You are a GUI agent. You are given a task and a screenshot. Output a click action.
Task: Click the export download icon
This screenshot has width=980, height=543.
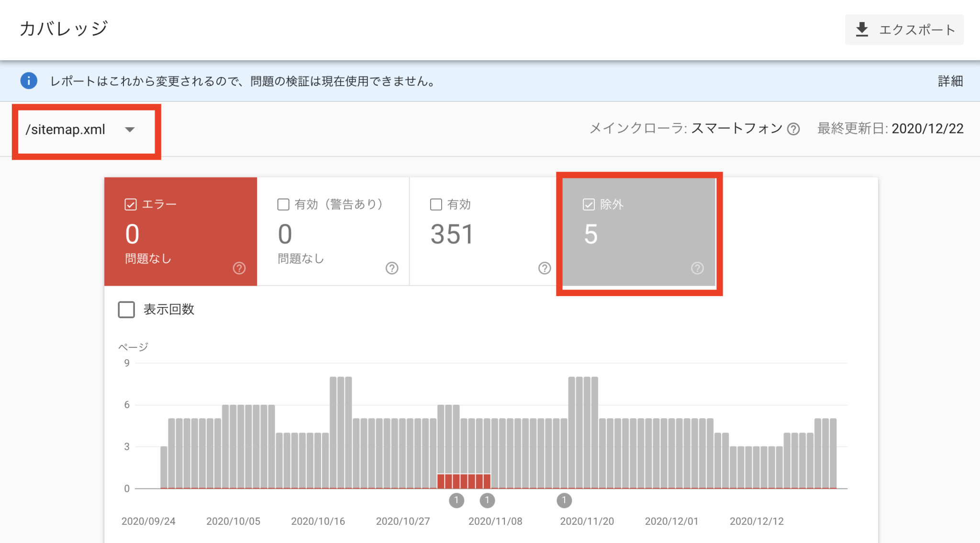point(862,30)
